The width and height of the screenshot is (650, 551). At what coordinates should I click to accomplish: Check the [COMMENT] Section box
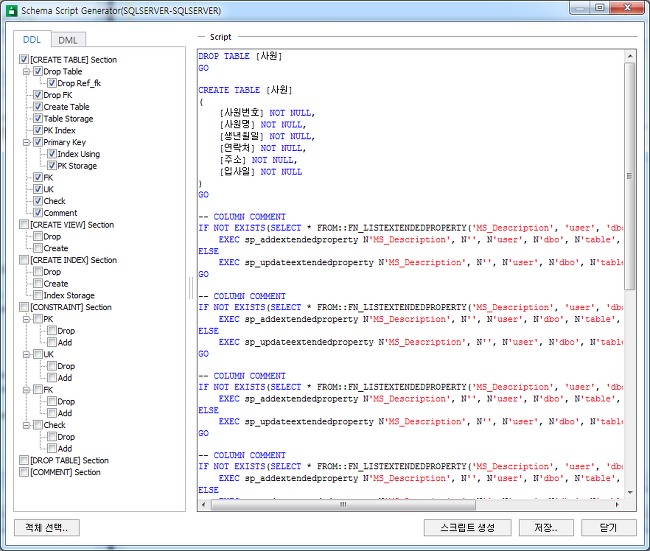click(24, 472)
